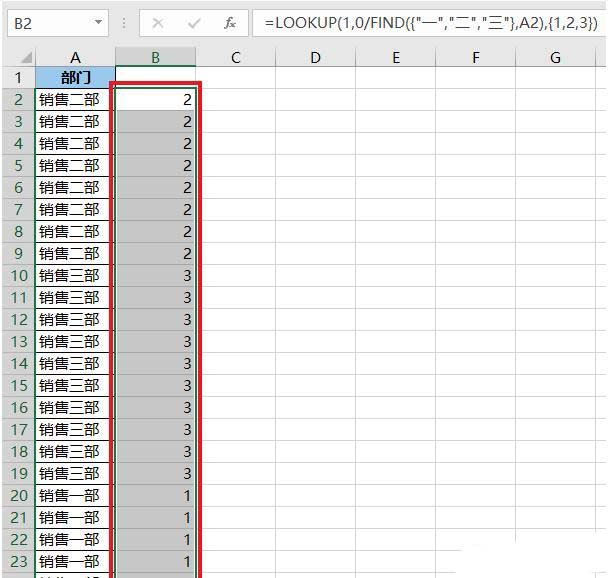Click cell A21 containing 销售一部
Image resolution: width=614 pixels, height=578 pixels.
pyautogui.click(x=75, y=518)
